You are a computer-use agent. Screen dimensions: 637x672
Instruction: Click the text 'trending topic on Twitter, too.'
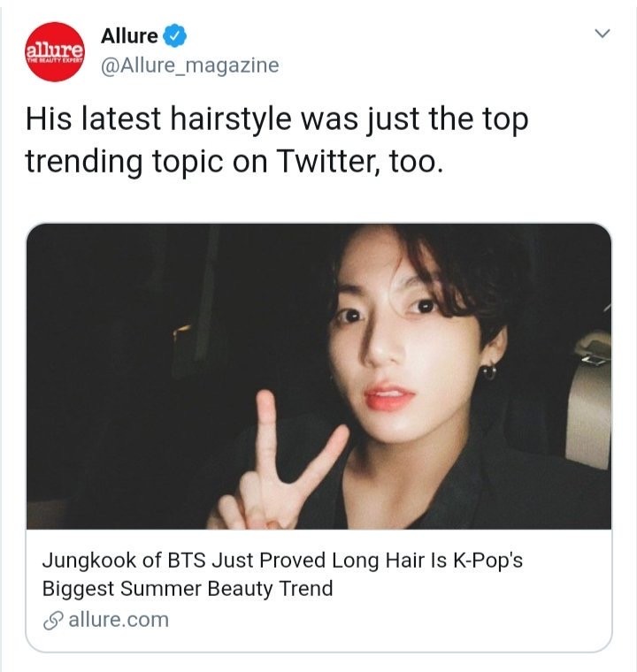(234, 162)
